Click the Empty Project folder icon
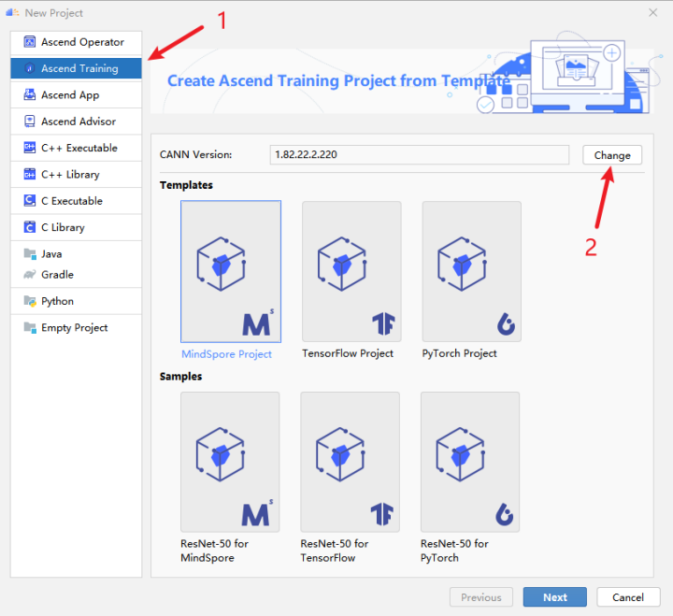Viewport: 673px width, 616px height. point(30,327)
